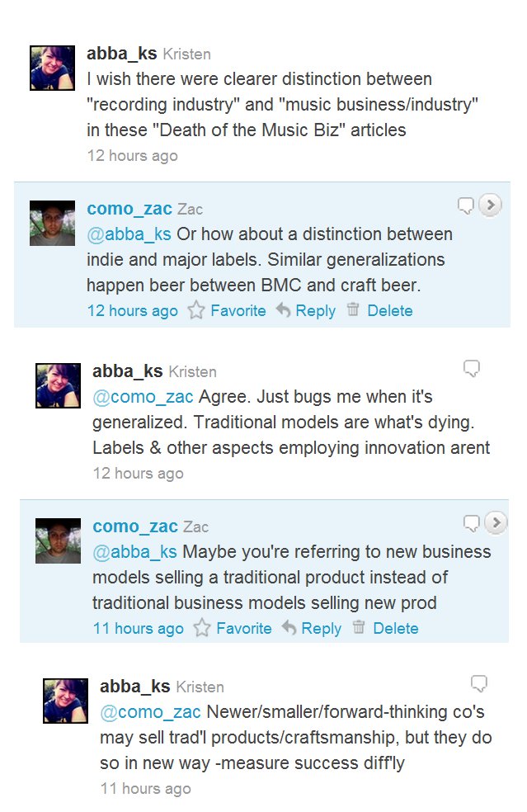Click the Reply arrow icon in Zac's first tweet
Viewport: 527px width, 812px height.
coord(283,311)
